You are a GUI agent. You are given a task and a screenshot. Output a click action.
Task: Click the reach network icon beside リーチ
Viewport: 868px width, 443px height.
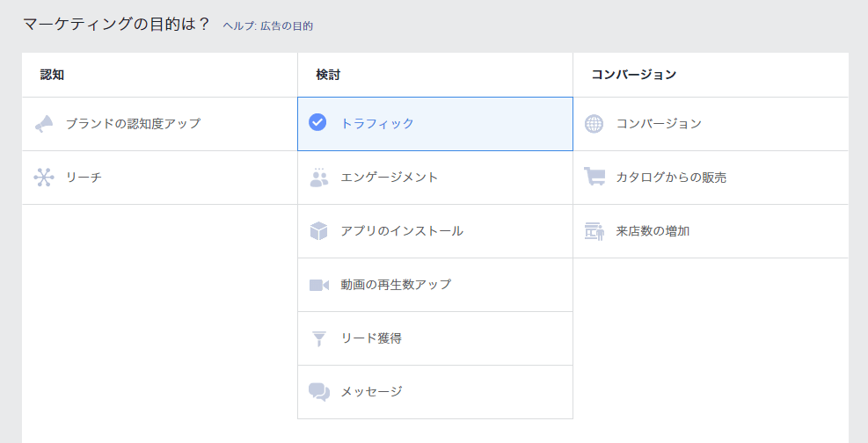(x=44, y=178)
